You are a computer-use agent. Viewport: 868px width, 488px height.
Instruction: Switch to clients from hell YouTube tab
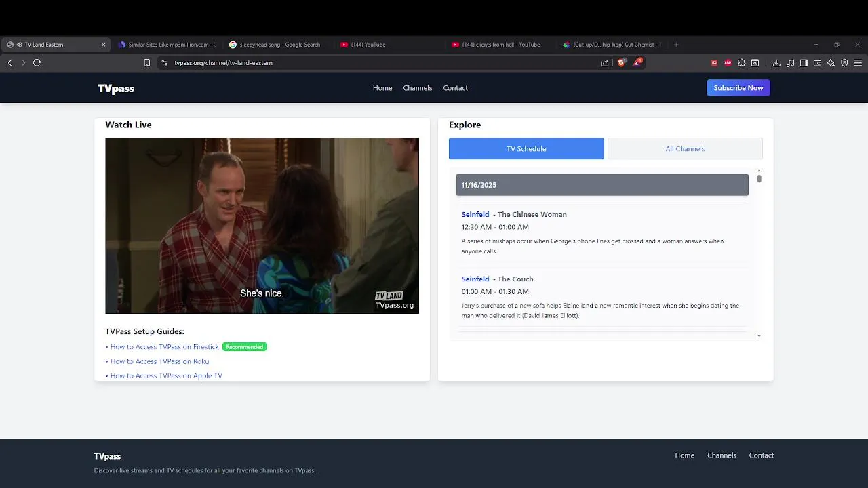(501, 45)
